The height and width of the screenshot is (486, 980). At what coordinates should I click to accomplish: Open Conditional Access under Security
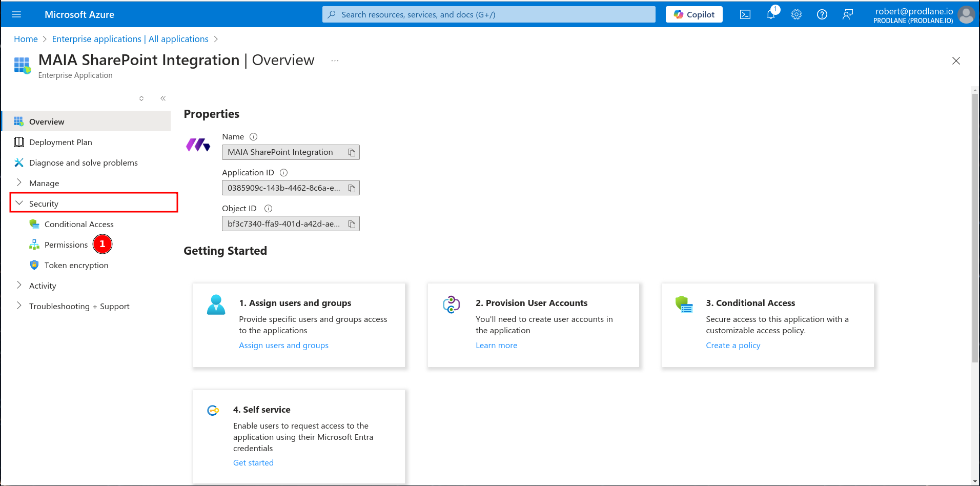click(x=79, y=224)
